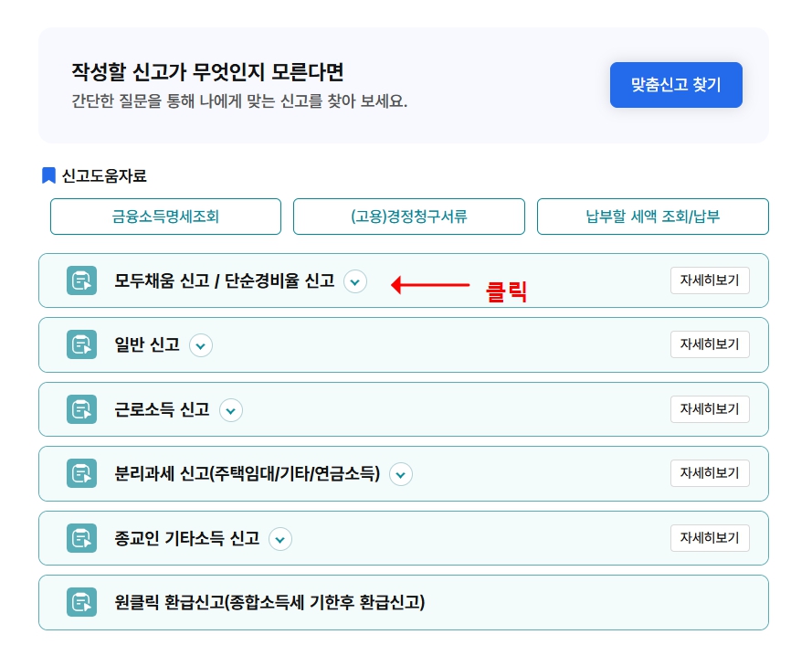Click the document icon in 종교인 기타소득 신고 row
Image resolution: width=812 pixels, height=645 pixels.
82,538
